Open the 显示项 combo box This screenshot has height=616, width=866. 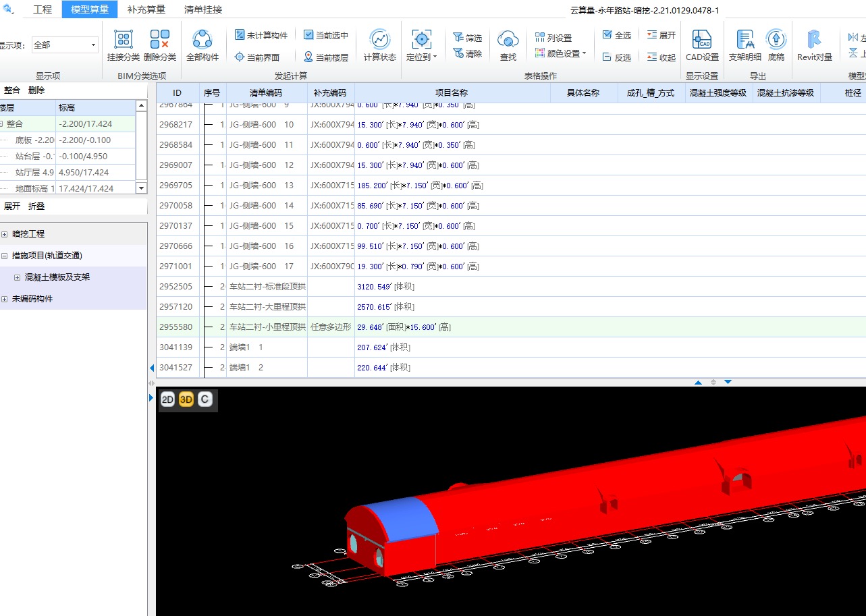[x=65, y=45]
